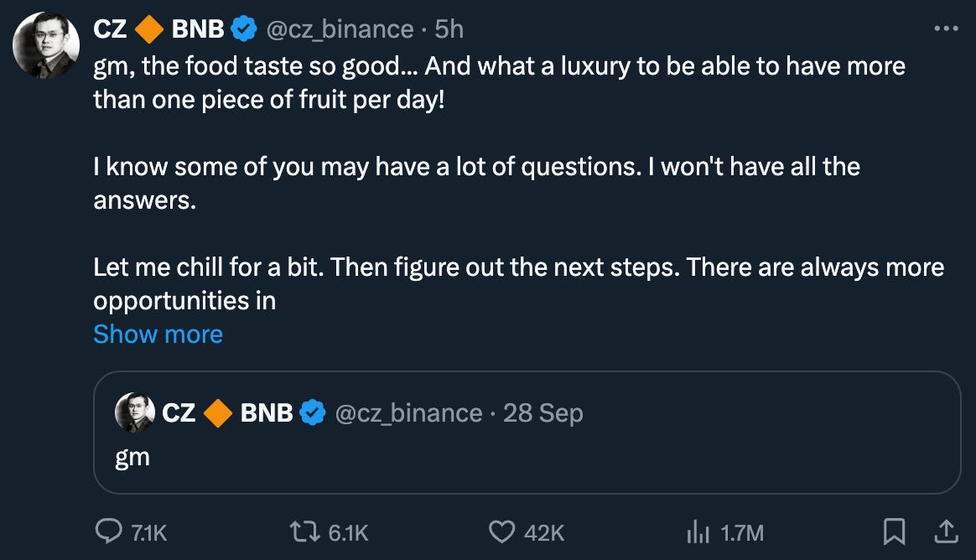Viewport: 976px width, 560px height.
Task: Bookmark this tweet
Action: pyautogui.click(x=895, y=531)
